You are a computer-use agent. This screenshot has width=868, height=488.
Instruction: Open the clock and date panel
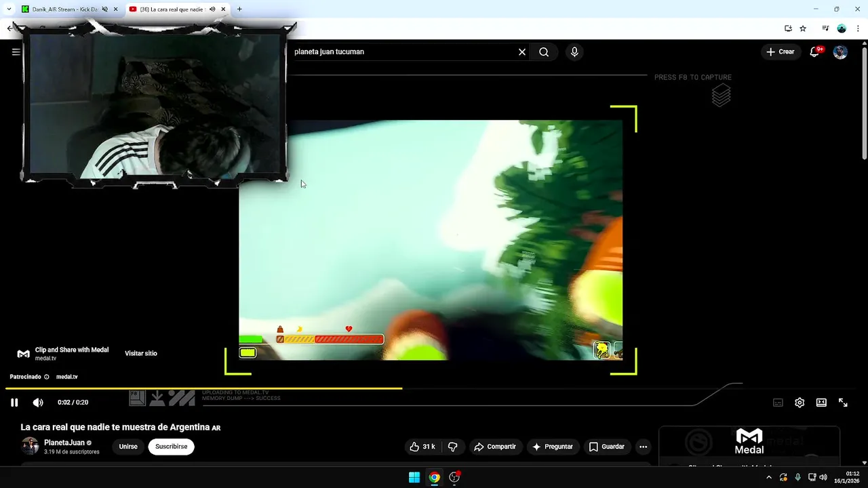[x=848, y=477]
